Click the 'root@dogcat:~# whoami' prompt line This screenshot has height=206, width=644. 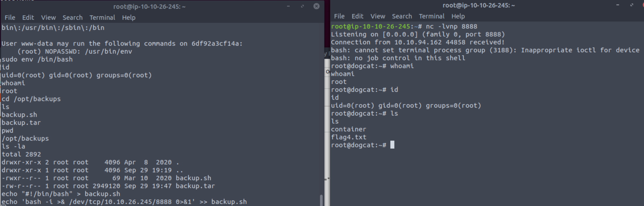coord(372,66)
